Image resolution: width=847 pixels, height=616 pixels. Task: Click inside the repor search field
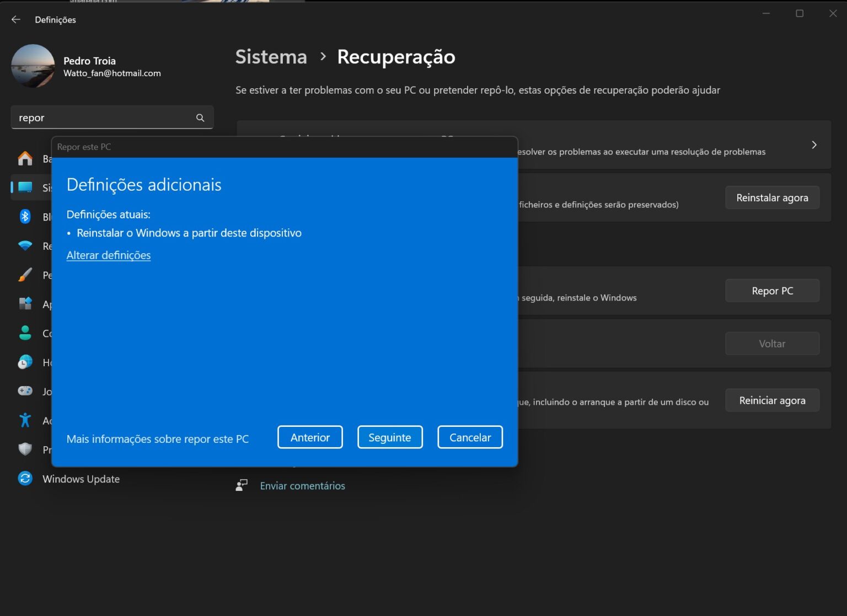pos(99,117)
